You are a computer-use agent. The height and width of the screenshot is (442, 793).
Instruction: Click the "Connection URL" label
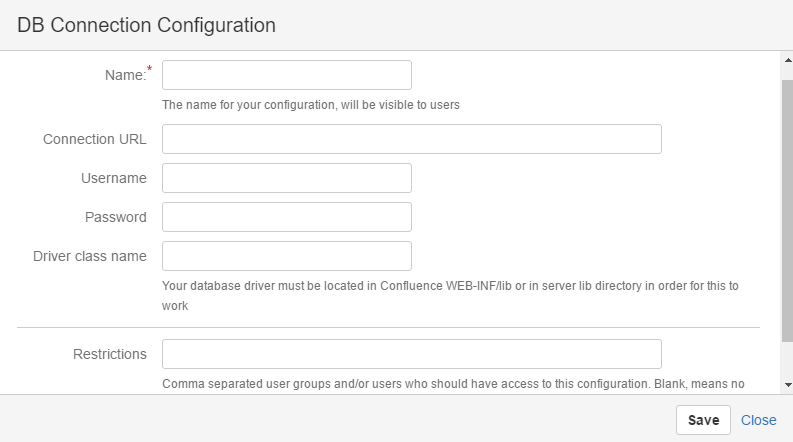[x=95, y=139]
